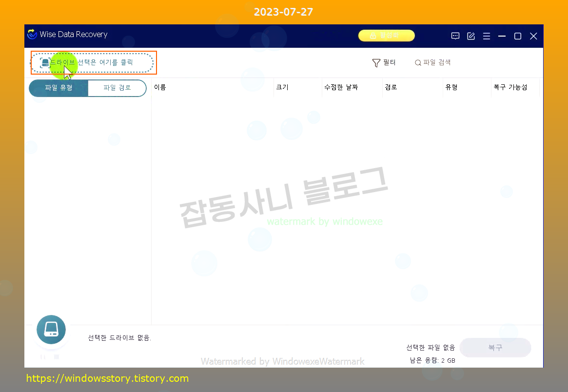Viewport: 568px width, 392px height.
Task: Click the round drive icon at bottom left
Action: (x=51, y=330)
